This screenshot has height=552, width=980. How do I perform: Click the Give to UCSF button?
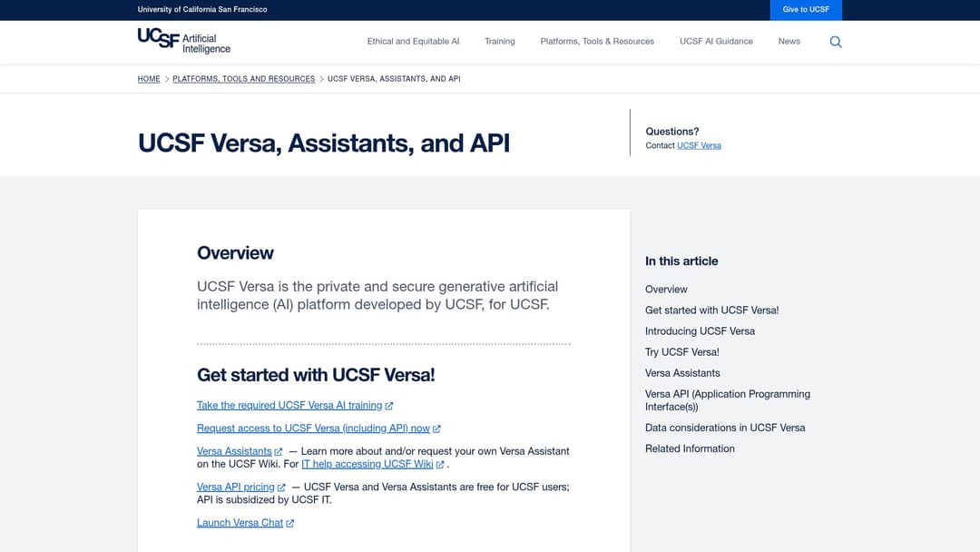pos(806,10)
